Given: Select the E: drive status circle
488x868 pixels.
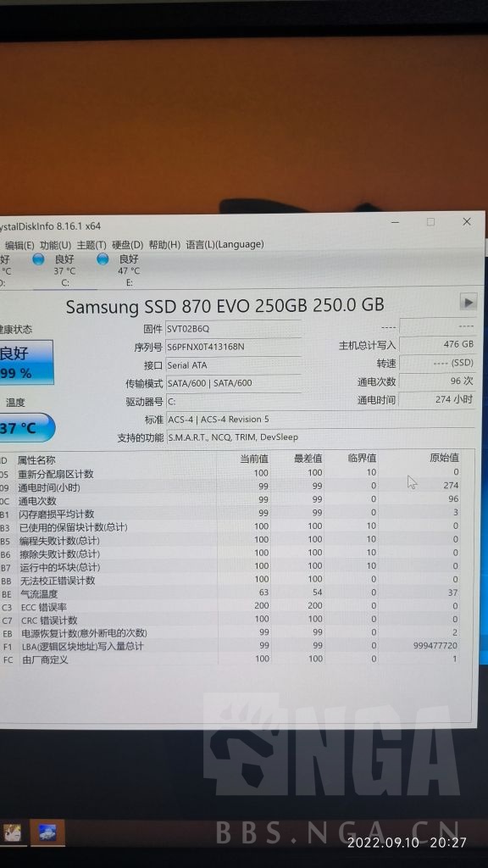Looking at the screenshot, I should pos(103,259).
